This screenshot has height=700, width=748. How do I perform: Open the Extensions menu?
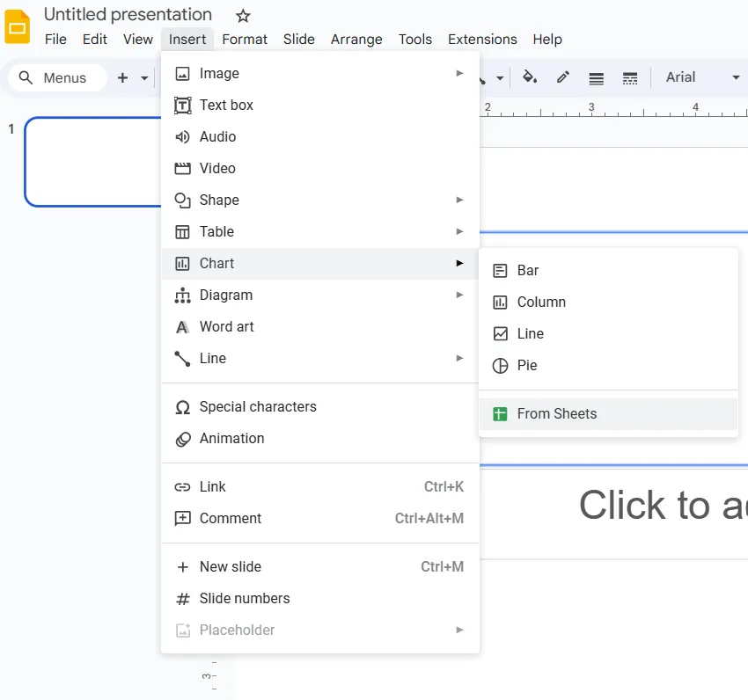pyautogui.click(x=482, y=40)
